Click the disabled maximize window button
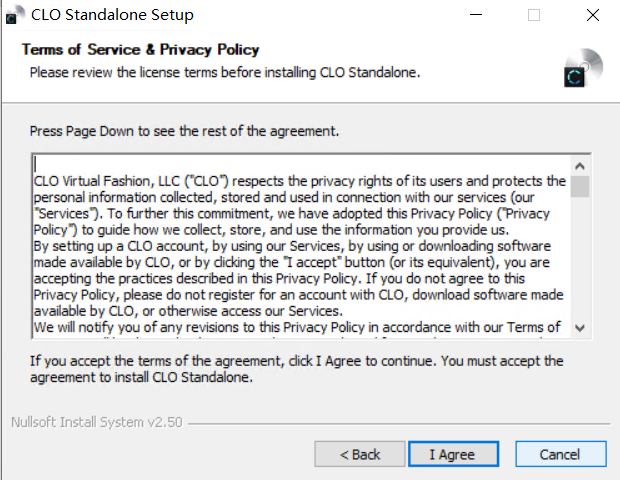The width and height of the screenshot is (620, 480). [534, 15]
